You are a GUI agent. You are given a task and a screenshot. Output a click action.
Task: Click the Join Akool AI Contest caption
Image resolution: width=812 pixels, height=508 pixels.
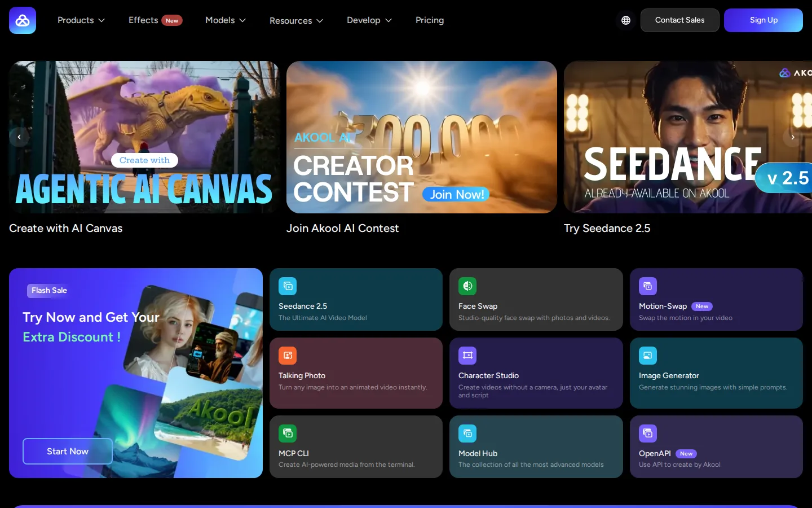pyautogui.click(x=343, y=228)
